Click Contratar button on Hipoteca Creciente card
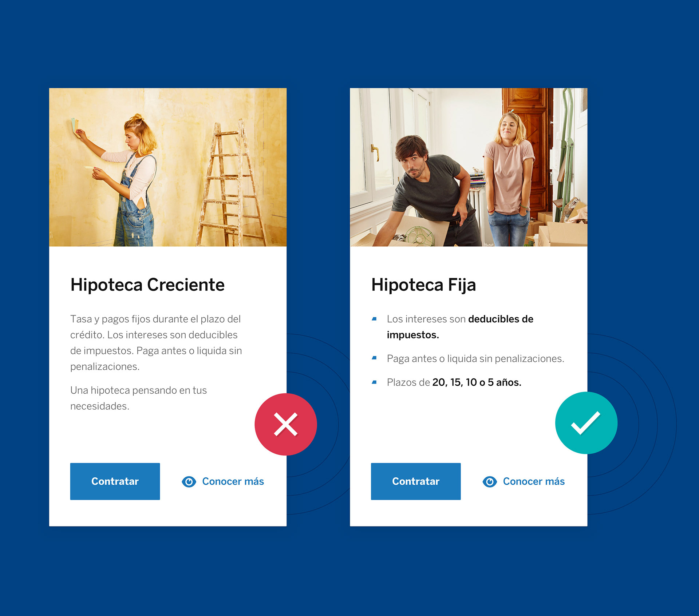Screen dimensions: 699x616 115,481
